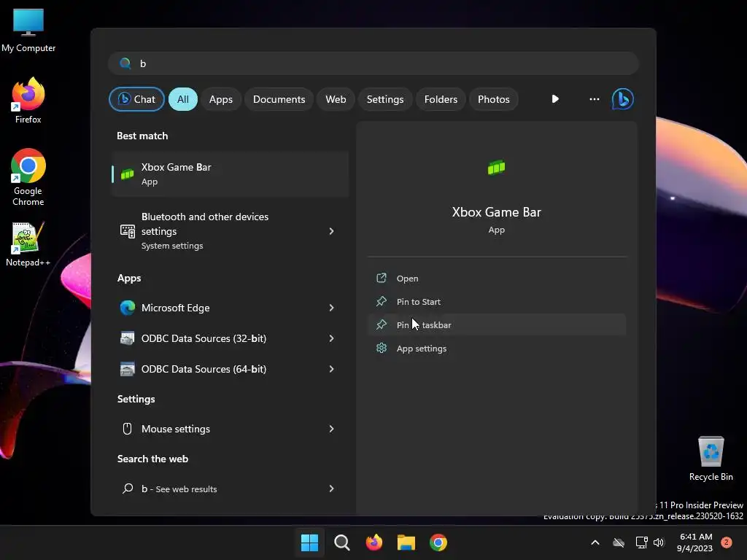747x560 pixels.
Task: Open the Xbox Game Bar best match result
Action: [230, 174]
